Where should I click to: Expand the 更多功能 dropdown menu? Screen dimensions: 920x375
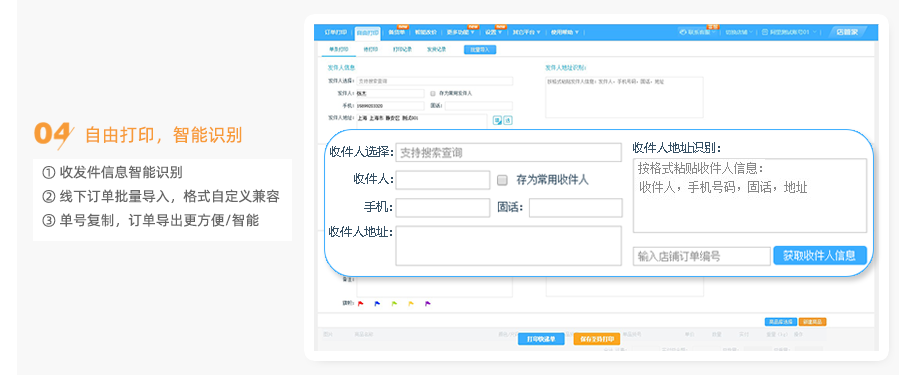click(461, 32)
